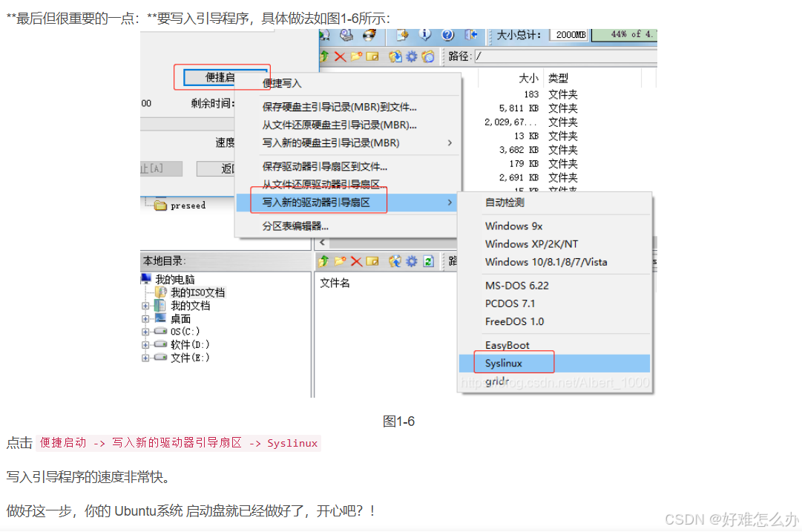The image size is (802, 532).
Task: Click the 44% capacity progress bar
Action: point(623,33)
